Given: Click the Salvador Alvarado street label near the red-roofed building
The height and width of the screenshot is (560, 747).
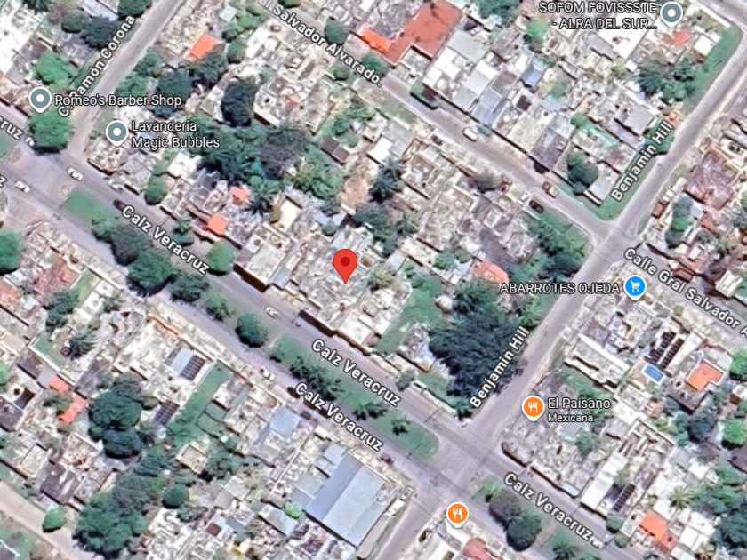Looking at the screenshot, I should point(327,44).
